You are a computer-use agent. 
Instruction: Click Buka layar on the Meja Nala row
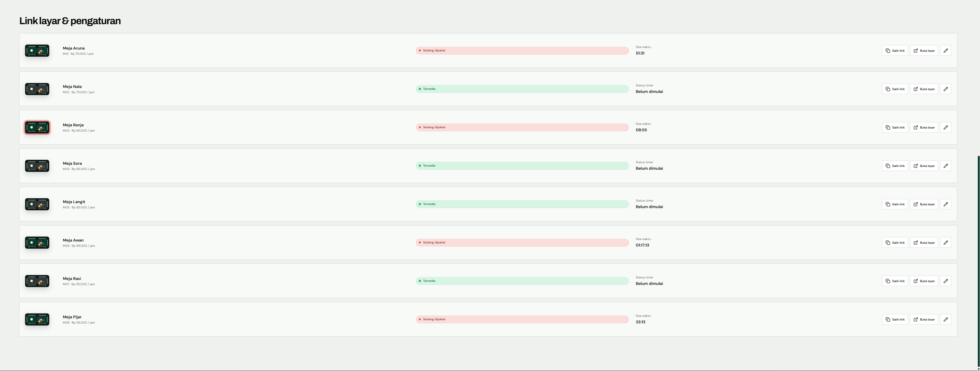click(x=924, y=89)
